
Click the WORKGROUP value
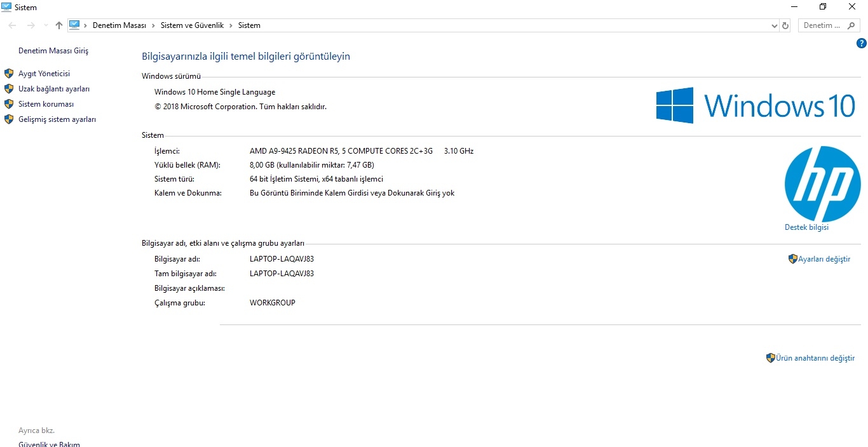[x=273, y=303]
